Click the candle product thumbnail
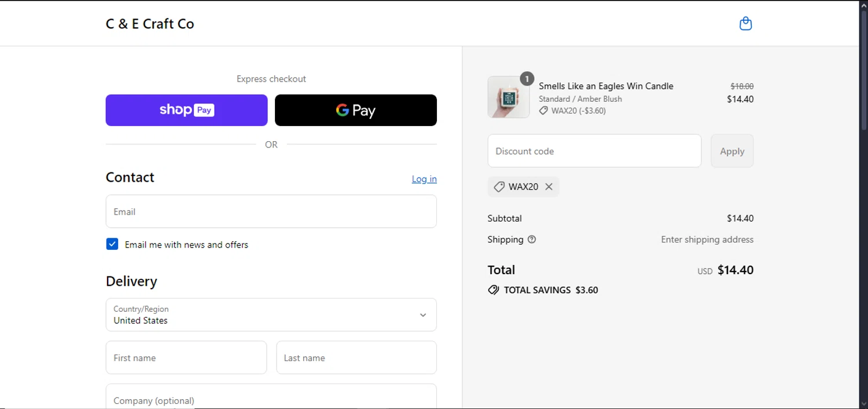Viewport: 868px width, 409px height. [509, 97]
